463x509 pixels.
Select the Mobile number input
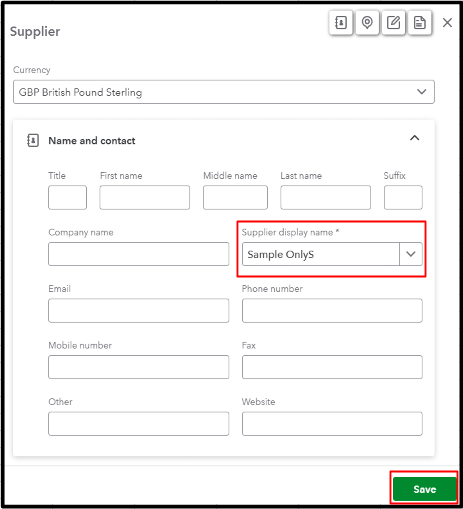(139, 367)
